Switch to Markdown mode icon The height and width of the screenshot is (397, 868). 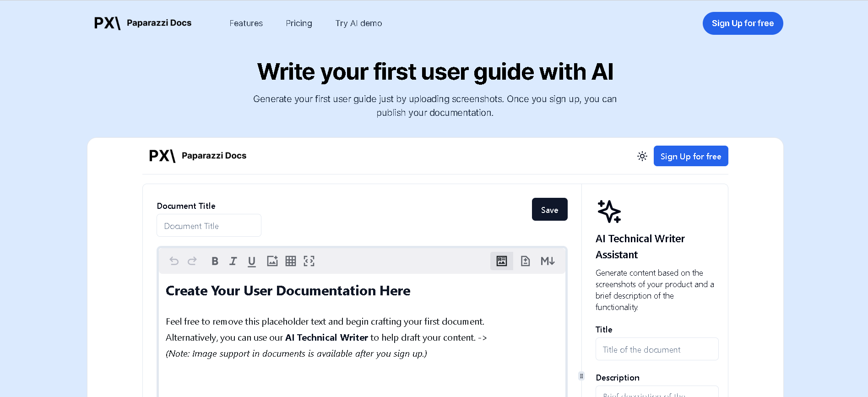point(548,261)
